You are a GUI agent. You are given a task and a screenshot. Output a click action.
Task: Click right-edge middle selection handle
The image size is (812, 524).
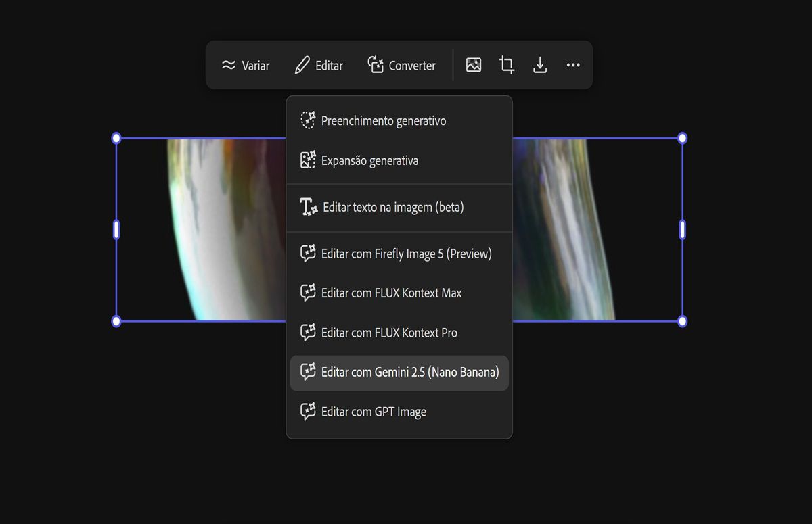tap(682, 230)
